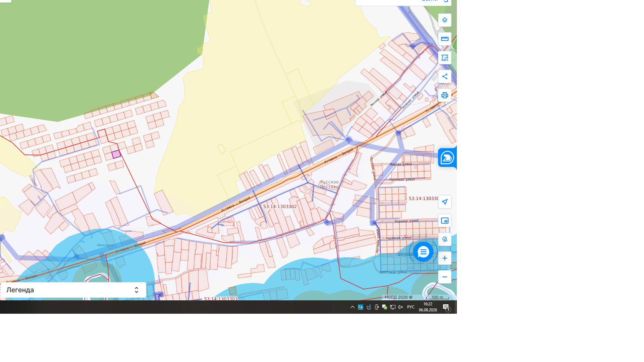Open the blue side assistant panel tab
644x362 pixels.
tap(447, 158)
